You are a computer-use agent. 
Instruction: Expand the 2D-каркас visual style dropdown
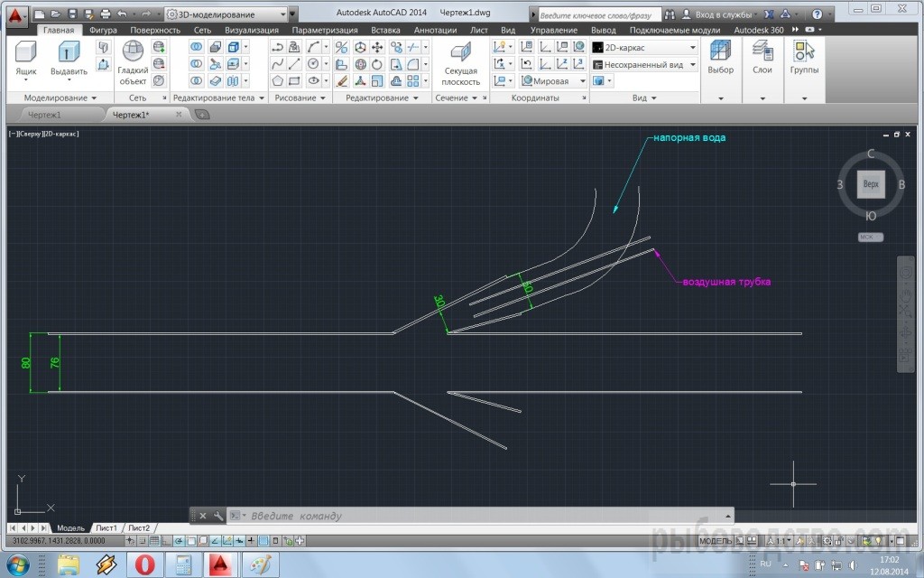645,47
